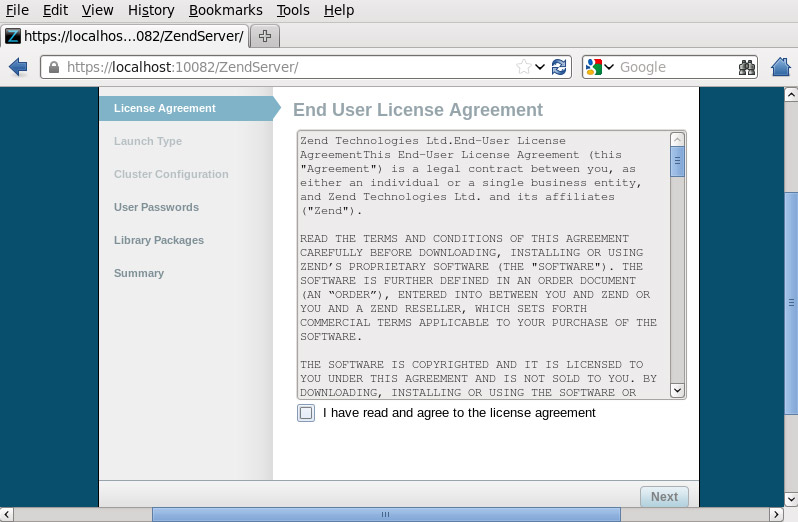Select Library Packages step in sidebar
Viewport: 798px width, 522px height.
159,240
